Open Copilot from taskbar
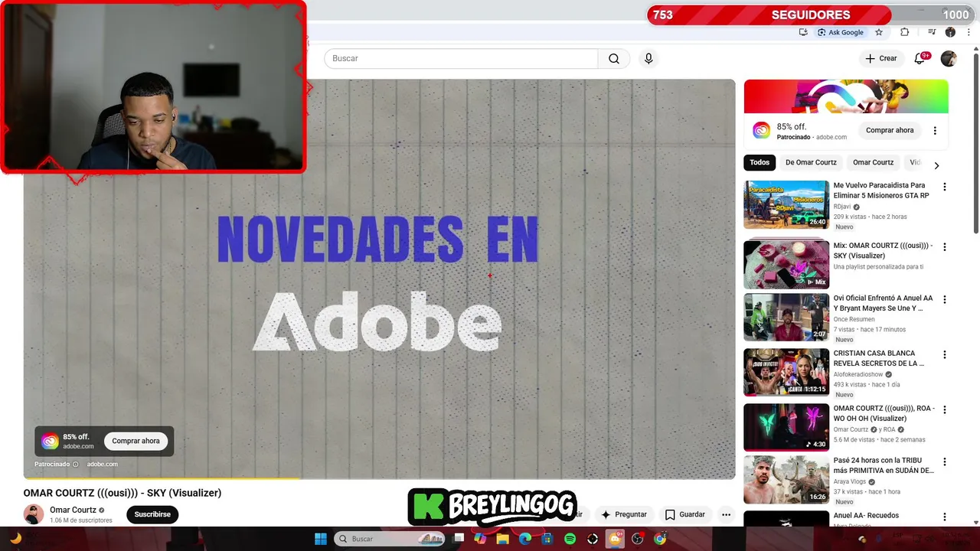Image resolution: width=980 pixels, height=551 pixels. pyautogui.click(x=480, y=539)
